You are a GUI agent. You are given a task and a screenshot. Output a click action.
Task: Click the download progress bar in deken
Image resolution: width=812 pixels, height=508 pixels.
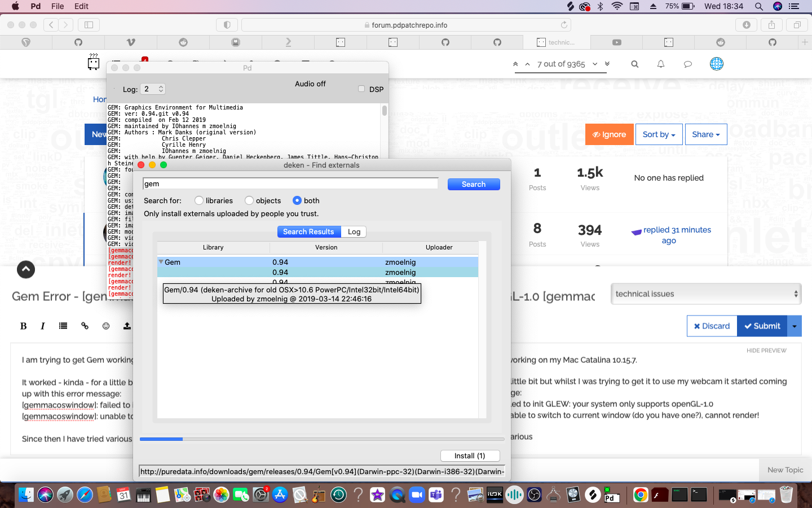coord(322,439)
